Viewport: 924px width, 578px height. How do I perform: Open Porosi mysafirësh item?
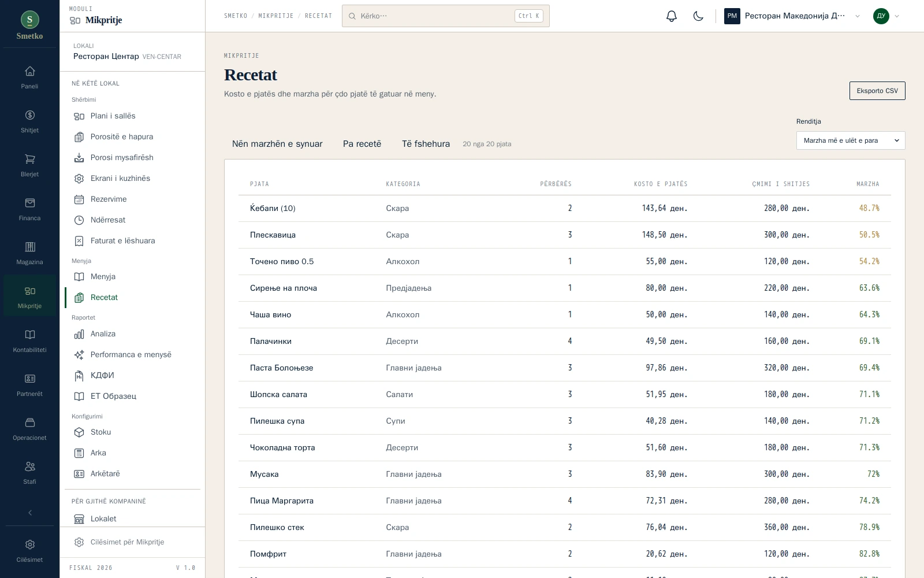coord(132,157)
